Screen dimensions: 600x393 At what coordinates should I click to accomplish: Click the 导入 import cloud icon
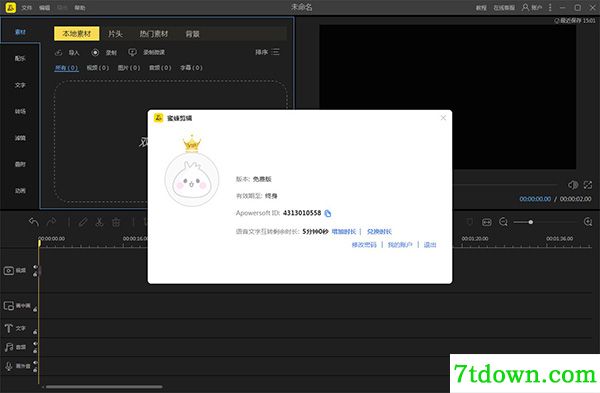[59, 52]
